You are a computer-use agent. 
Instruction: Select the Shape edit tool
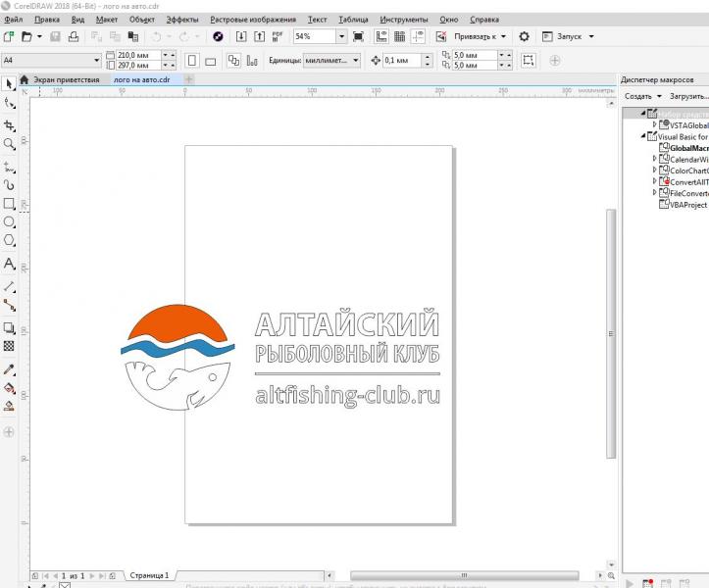click(x=9, y=103)
